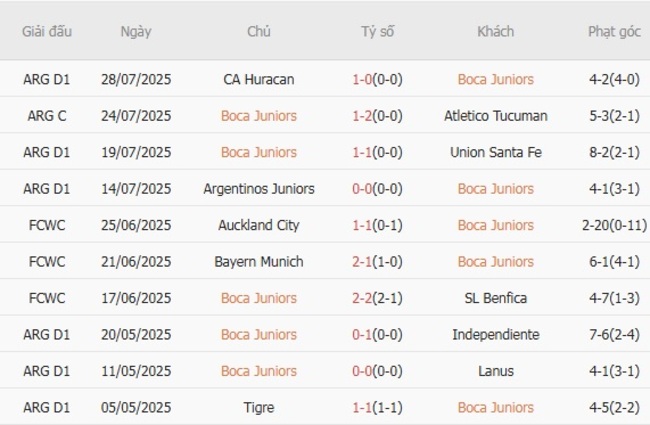The image size is (650, 425).
Task: Click the Tỷ số column header
Action: pyautogui.click(x=377, y=31)
